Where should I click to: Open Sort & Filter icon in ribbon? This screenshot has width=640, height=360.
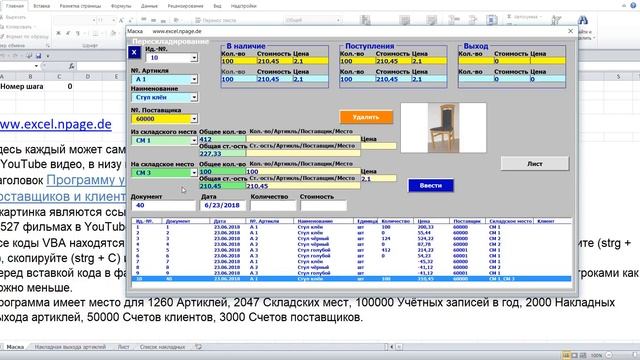coord(556,20)
